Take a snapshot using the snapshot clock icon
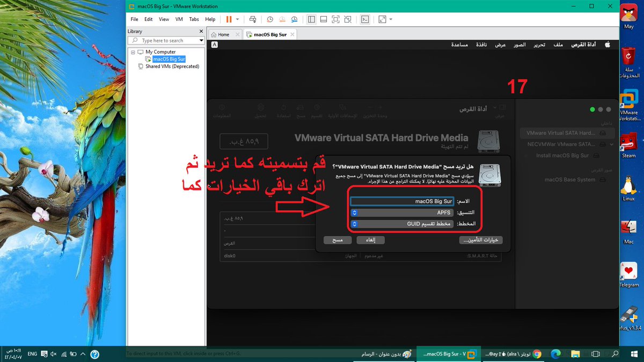This screenshot has height=362, width=644. point(270,19)
